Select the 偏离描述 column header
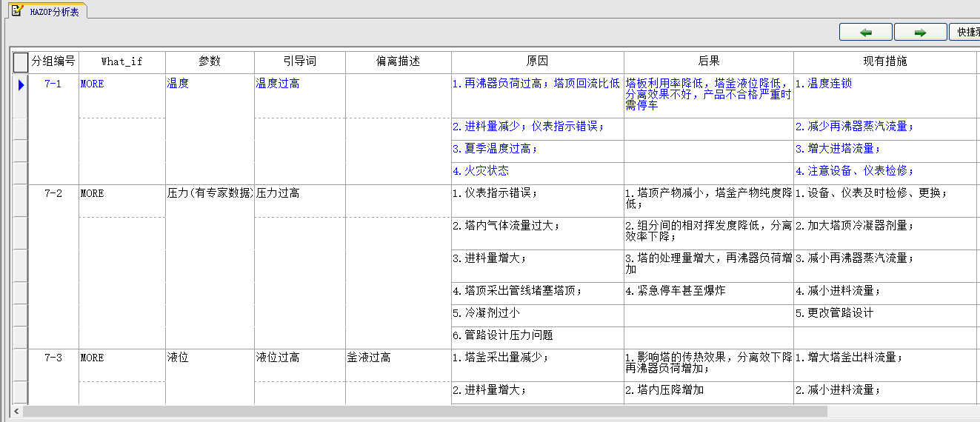The height and width of the screenshot is (422, 980). point(399,61)
